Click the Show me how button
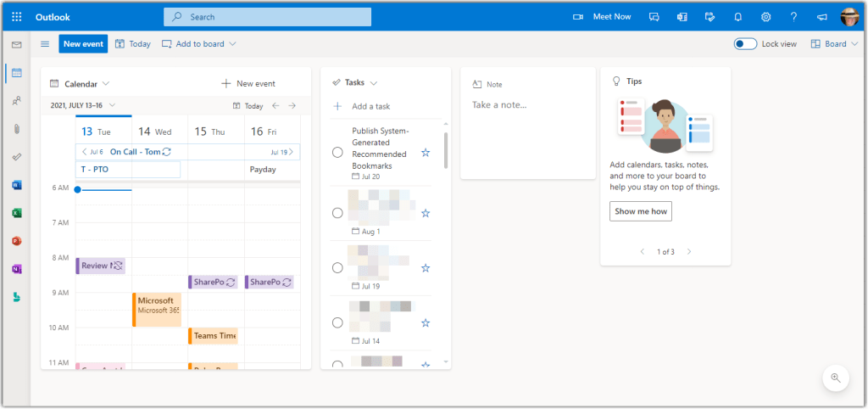The height and width of the screenshot is (409, 868). pyautogui.click(x=640, y=211)
